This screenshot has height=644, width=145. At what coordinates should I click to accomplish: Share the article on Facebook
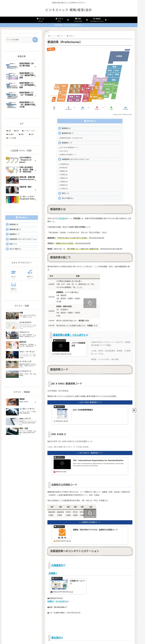pyautogui.click(x=68, y=108)
